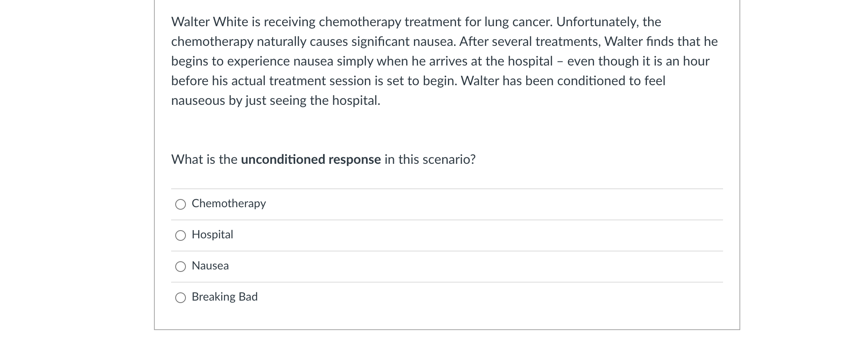Click the "Hospital" answer label text
This screenshot has width=868, height=344.
[212, 235]
